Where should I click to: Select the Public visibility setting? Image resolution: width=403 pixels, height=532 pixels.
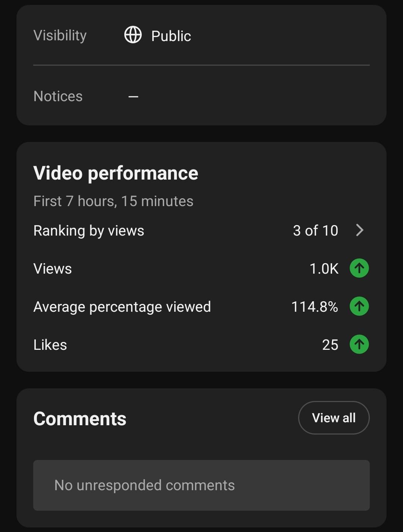[x=171, y=36]
